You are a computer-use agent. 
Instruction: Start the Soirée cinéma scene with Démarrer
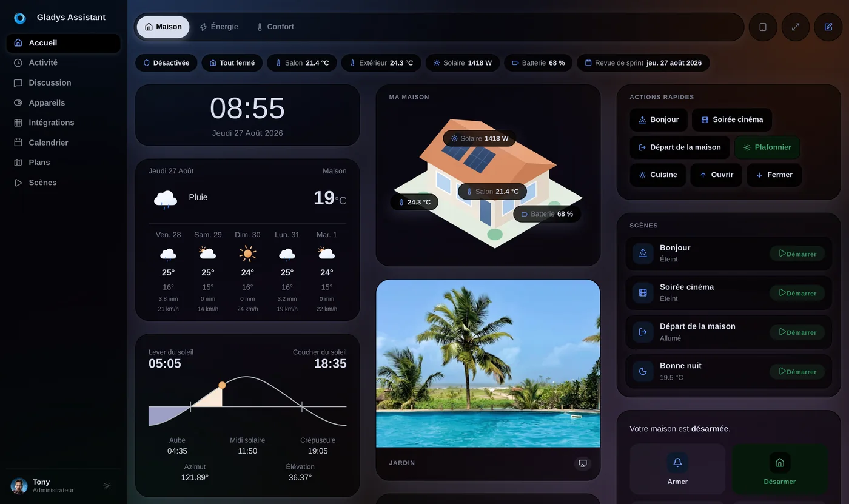797,293
